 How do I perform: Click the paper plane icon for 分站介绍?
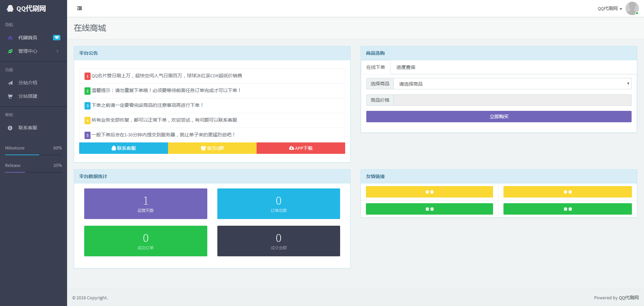point(10,83)
